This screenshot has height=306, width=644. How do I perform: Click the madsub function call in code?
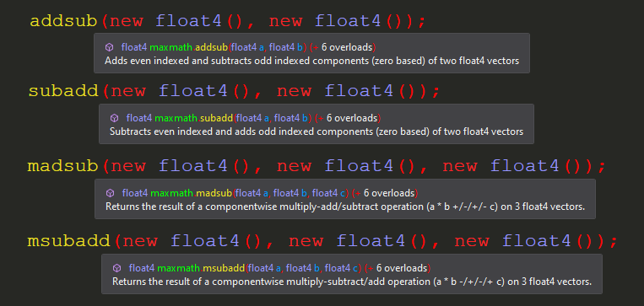point(62,166)
